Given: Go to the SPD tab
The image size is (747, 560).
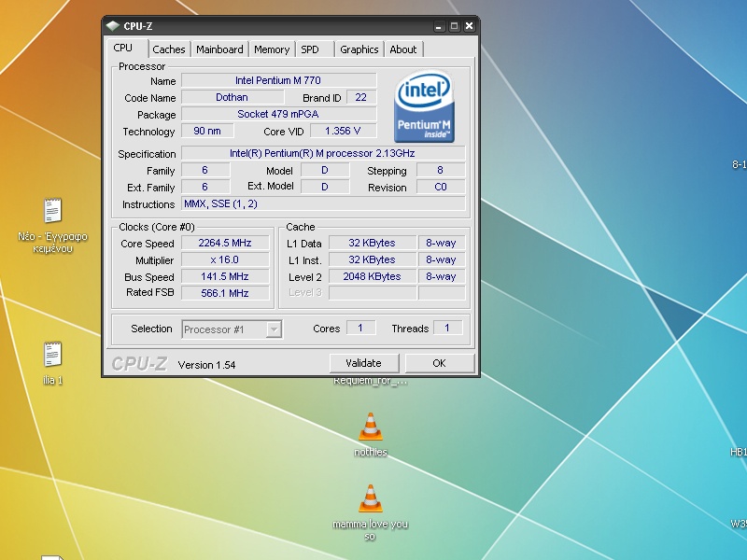Looking at the screenshot, I should coord(310,49).
